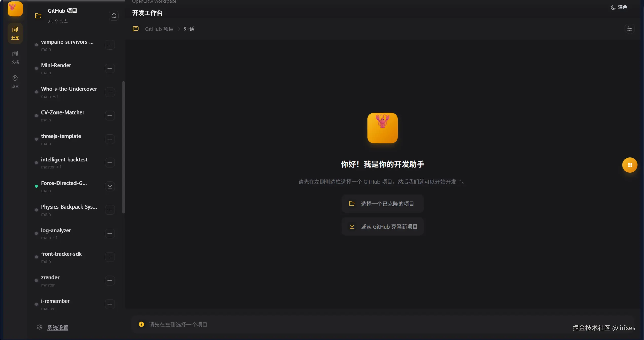Click gear icon beside 系统设置
644x340 pixels.
pyautogui.click(x=40, y=327)
